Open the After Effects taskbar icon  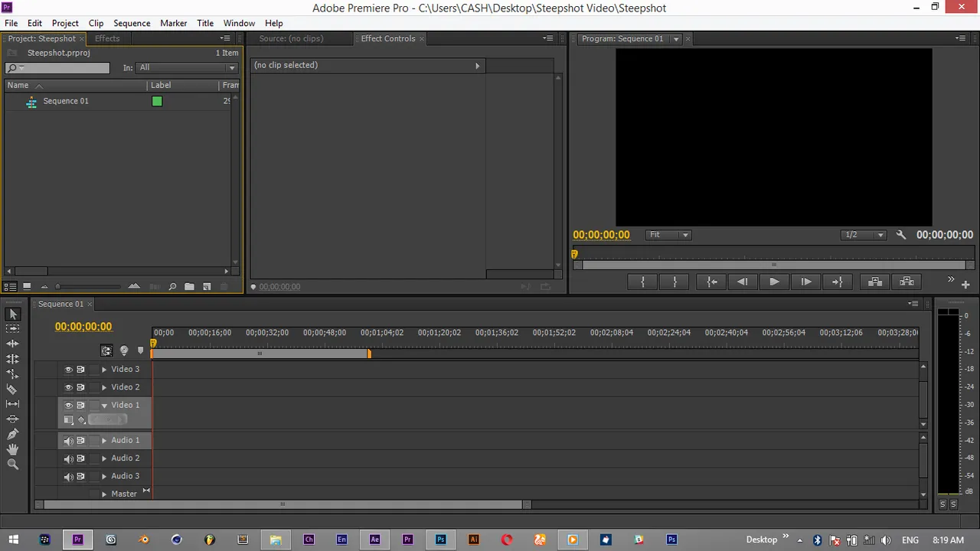pos(374,540)
